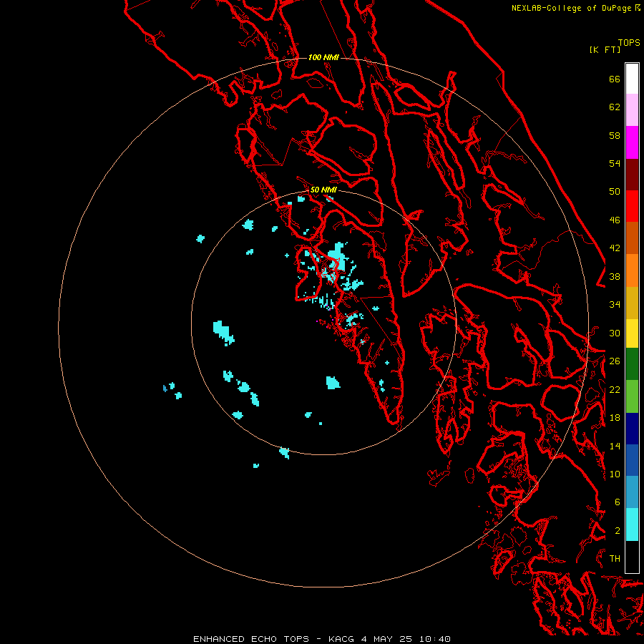Click the dark green swatch on the color scale
Screen dimensions: 644x644
632,364
